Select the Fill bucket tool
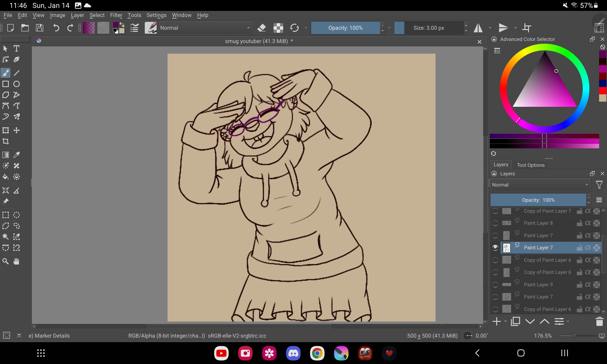 (5, 177)
